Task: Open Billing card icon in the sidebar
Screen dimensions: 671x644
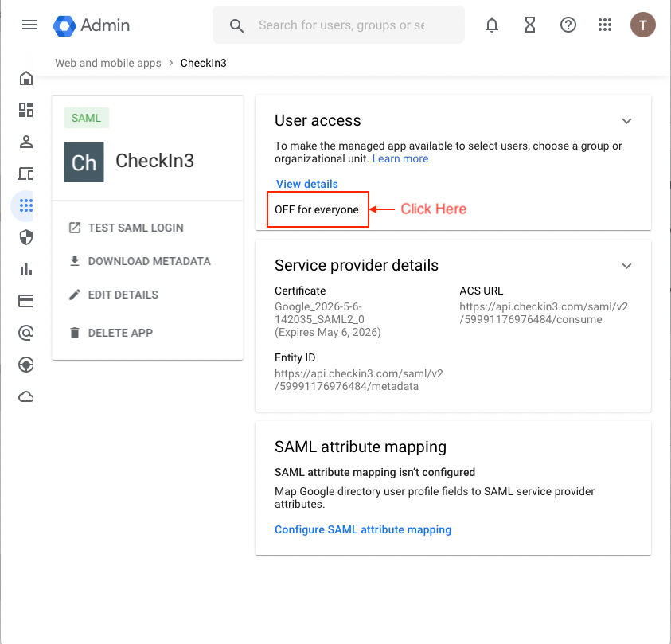Action: click(25, 301)
